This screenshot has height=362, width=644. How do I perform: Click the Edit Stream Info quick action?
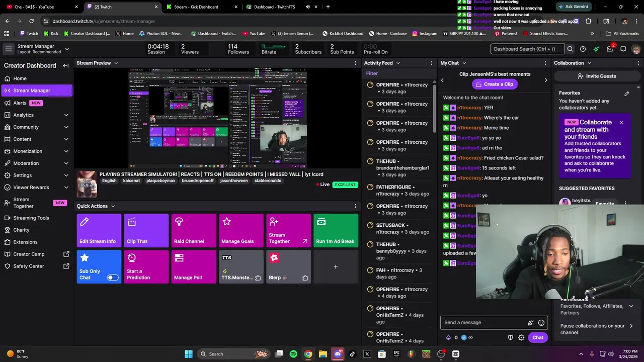point(99,231)
